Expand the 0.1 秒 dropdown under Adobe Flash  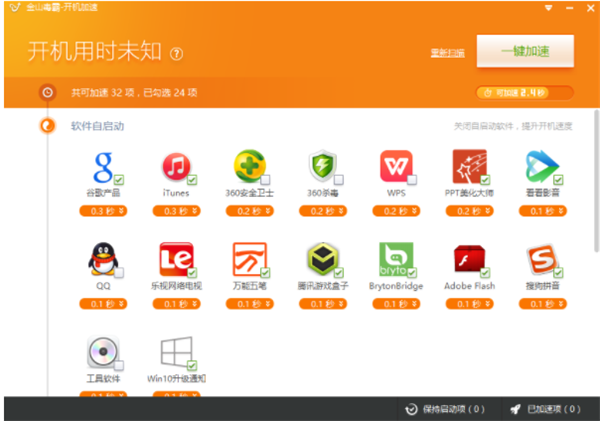[470, 304]
